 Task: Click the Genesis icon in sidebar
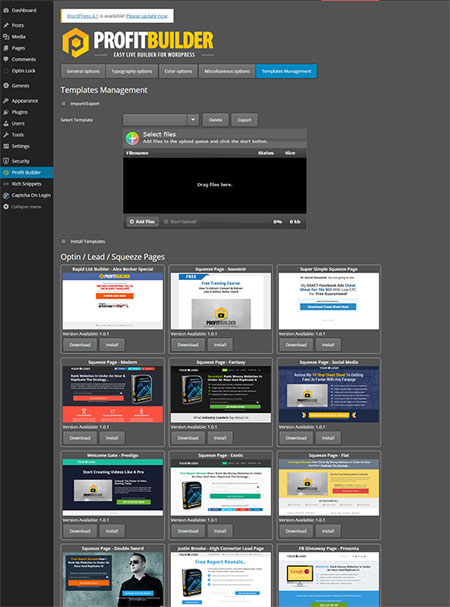coord(6,86)
